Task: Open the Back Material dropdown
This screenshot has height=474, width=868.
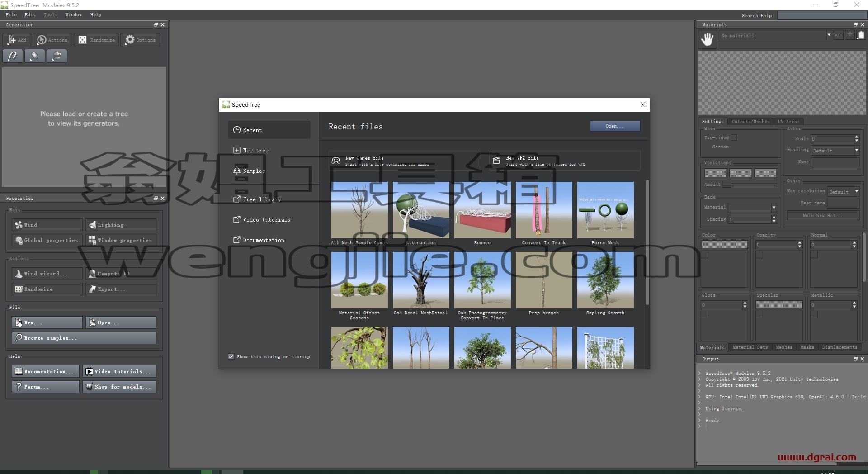Action: (x=752, y=208)
